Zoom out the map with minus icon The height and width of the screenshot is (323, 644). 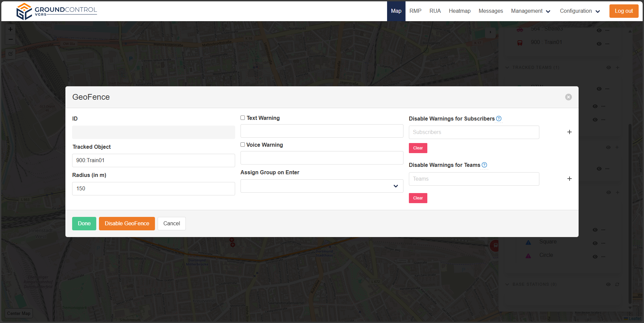pos(10,40)
